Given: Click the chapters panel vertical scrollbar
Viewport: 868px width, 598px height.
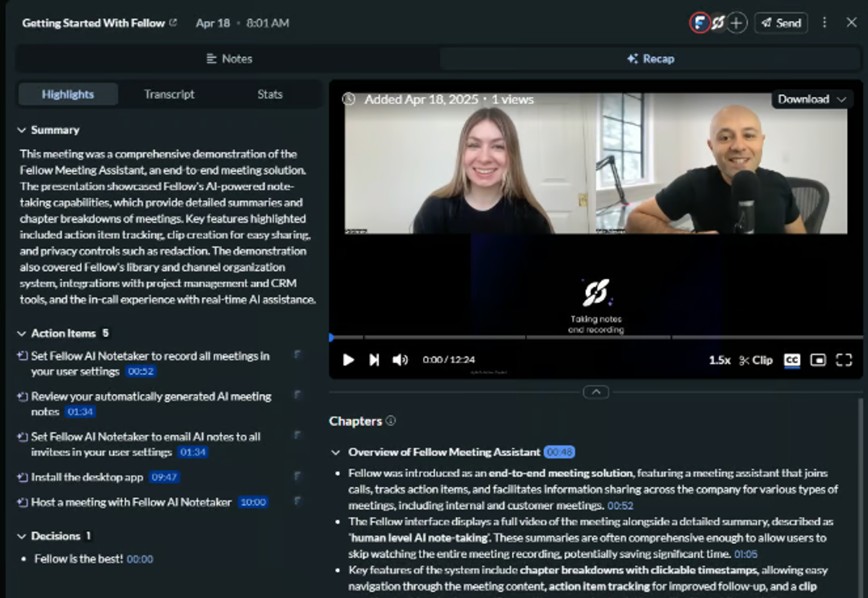Looking at the screenshot, I should click(x=861, y=497).
